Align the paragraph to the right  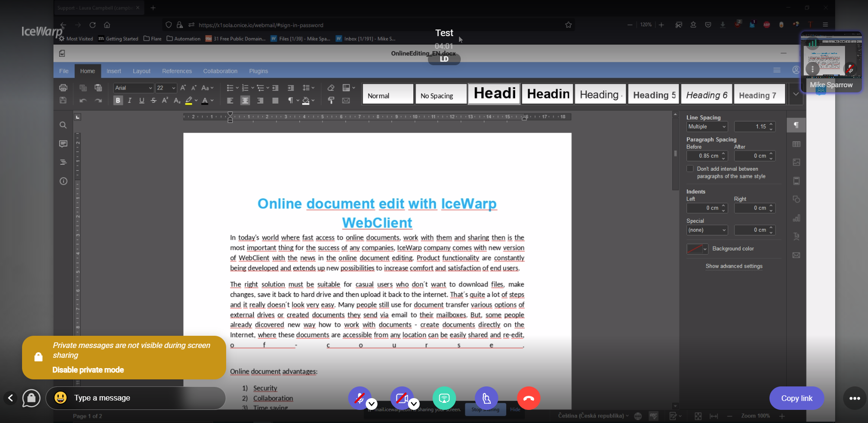coord(260,100)
